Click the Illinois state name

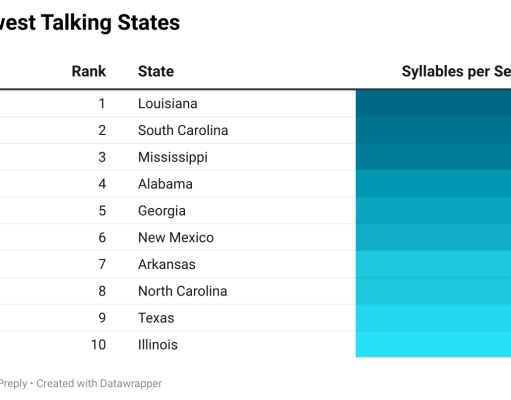pos(158,345)
